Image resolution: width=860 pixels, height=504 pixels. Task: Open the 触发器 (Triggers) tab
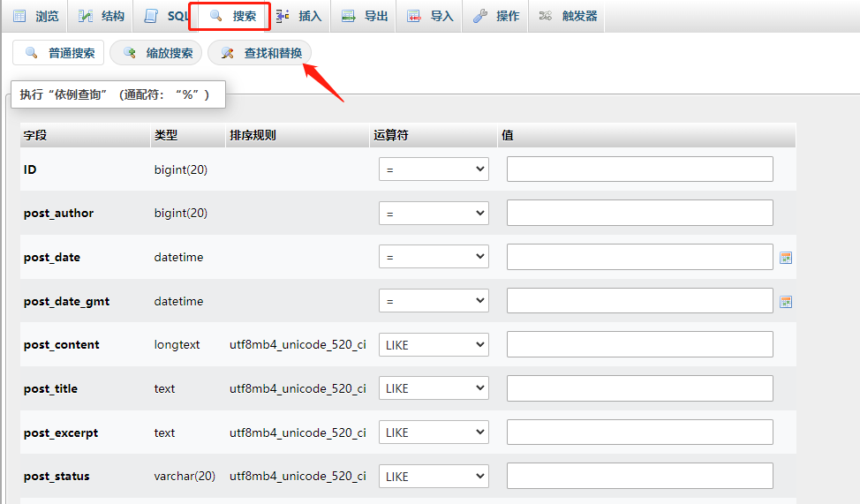[x=568, y=17]
